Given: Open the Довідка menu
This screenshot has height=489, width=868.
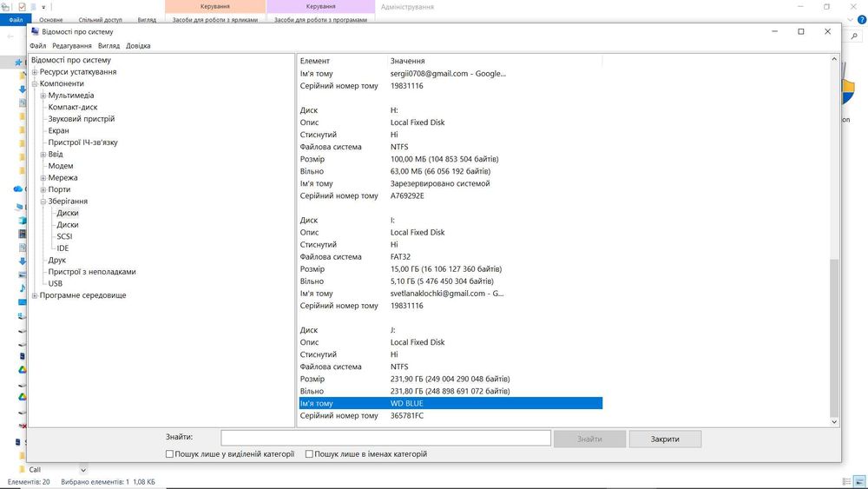Looking at the screenshot, I should [x=138, y=46].
